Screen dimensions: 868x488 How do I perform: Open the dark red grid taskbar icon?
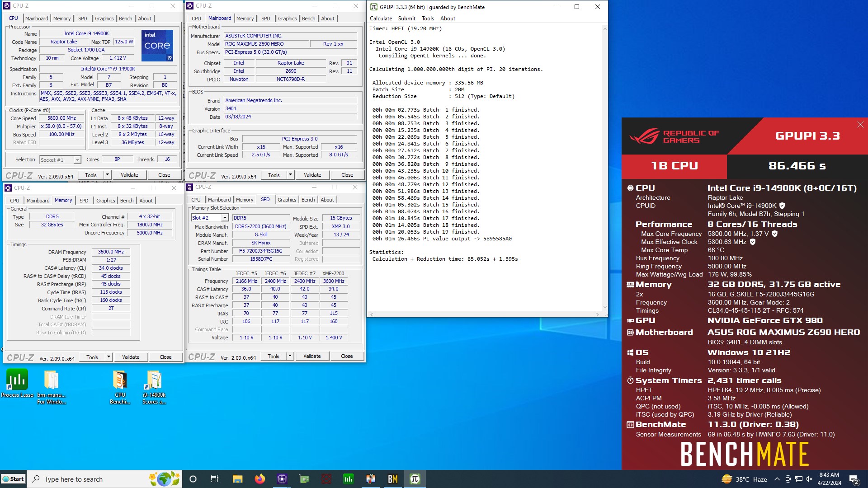click(x=326, y=479)
